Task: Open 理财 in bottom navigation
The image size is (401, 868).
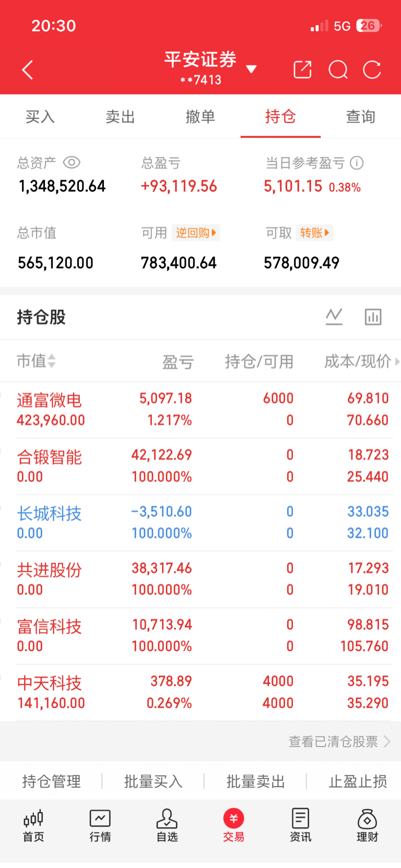Action: click(367, 825)
